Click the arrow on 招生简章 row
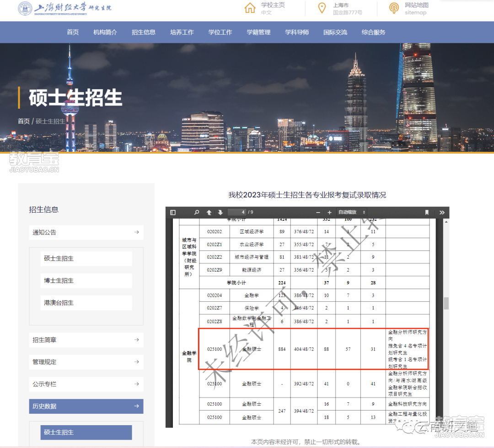Image resolution: width=494 pixels, height=448 pixels. [136, 340]
